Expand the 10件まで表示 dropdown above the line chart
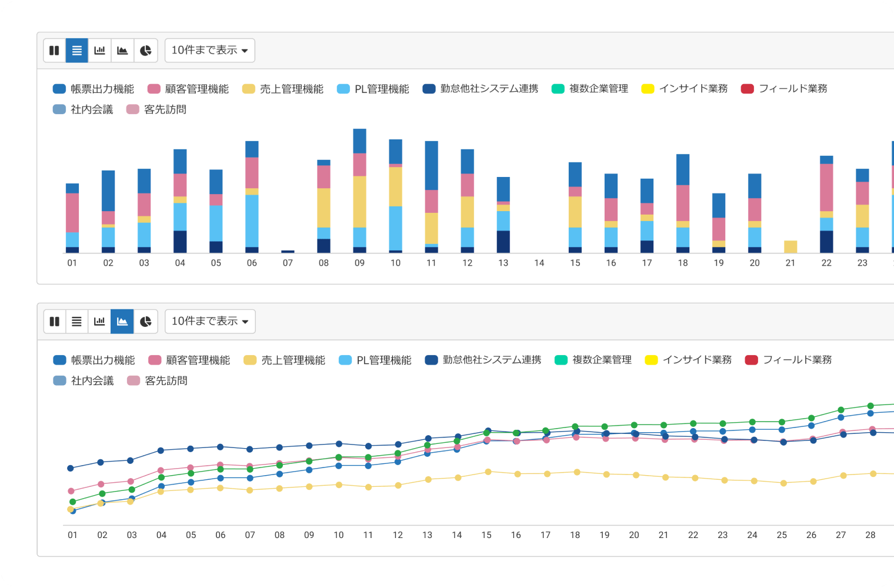 [x=210, y=322]
